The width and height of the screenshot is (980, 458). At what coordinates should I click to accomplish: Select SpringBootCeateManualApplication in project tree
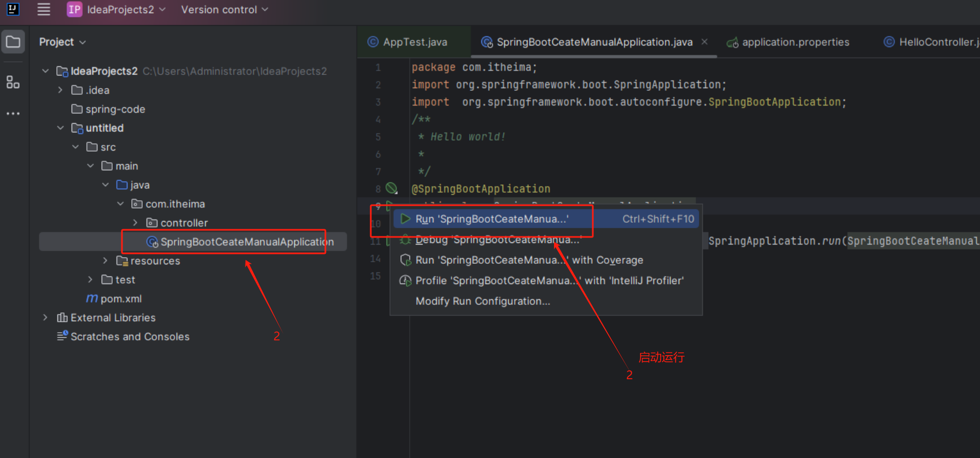192,242
